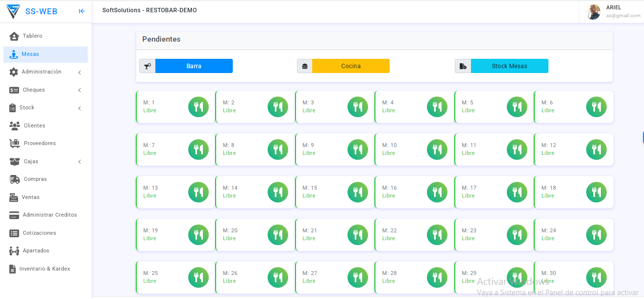Click the SS-WEB logo icon
The height and width of the screenshot is (299, 644).
[x=14, y=11]
